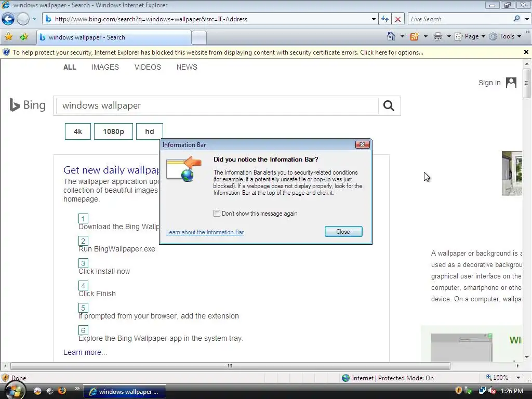Click the RSS Feeds toolbar icon
532x399 pixels.
coord(414,36)
